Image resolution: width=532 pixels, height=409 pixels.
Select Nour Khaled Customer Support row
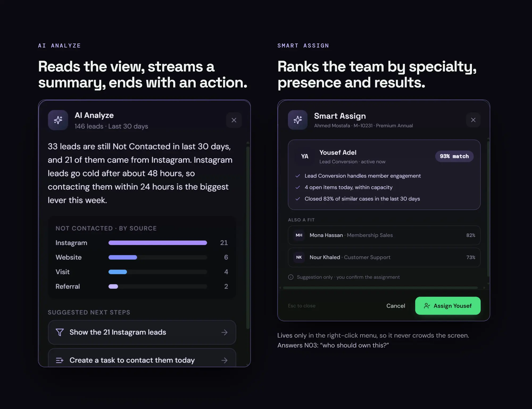(384, 257)
